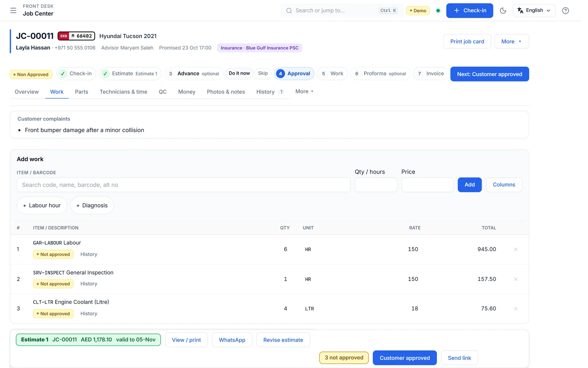Open the English language dropdown
The height and width of the screenshot is (368, 588).
tap(534, 10)
